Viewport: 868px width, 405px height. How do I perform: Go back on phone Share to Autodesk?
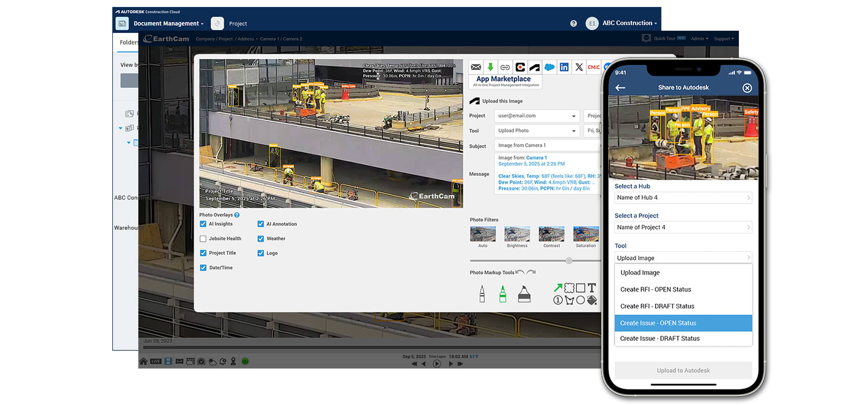[620, 88]
